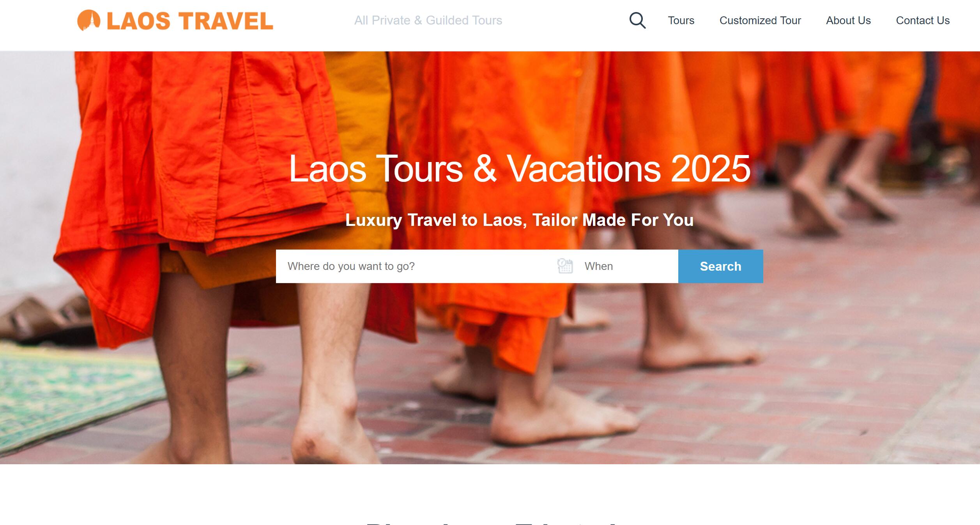Click the orange pagoda logo icon
Viewport: 980px width, 525px height.
pyautogui.click(x=88, y=20)
